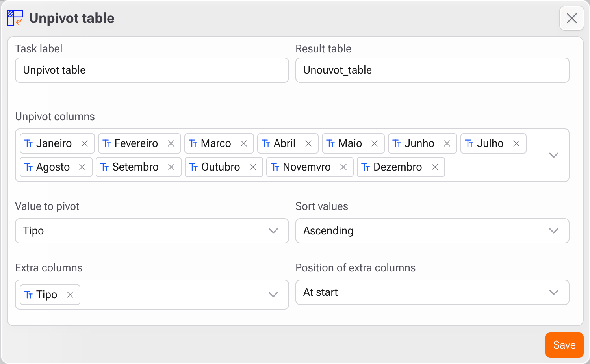Expand the Unpivot columns dropdown
Screen dimensions: 590x364
tap(554, 155)
